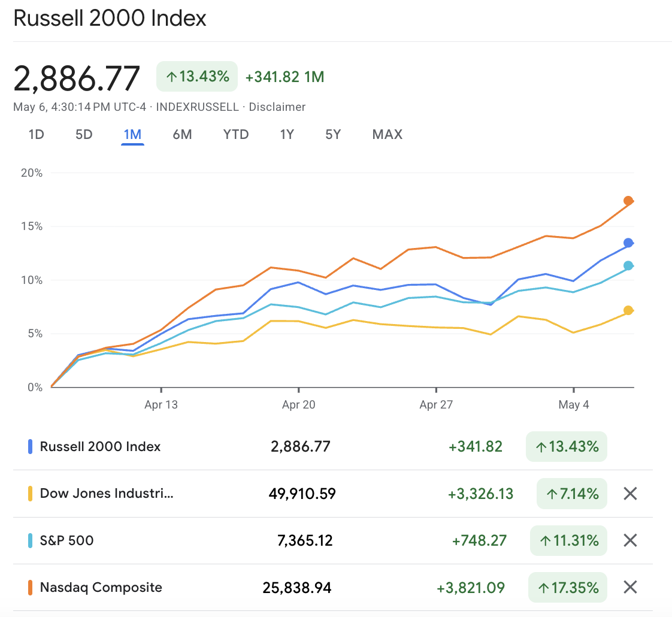Click the 13.43% badge in Russell 2000 row
The height and width of the screenshot is (617, 672).
click(567, 446)
